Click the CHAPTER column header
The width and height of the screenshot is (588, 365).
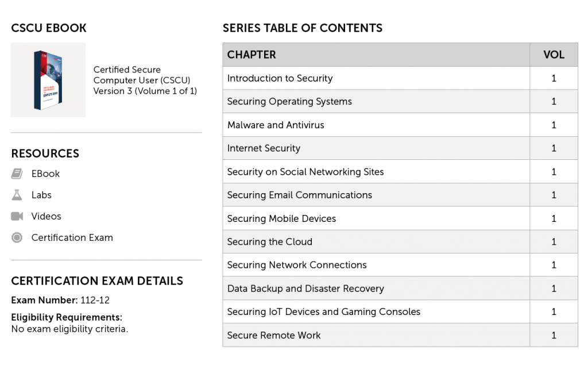coord(252,55)
